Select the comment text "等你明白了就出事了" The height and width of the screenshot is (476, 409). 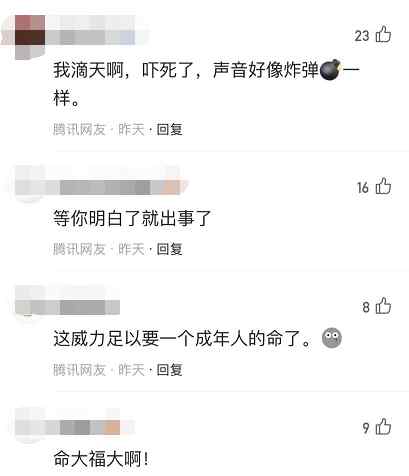(x=132, y=219)
